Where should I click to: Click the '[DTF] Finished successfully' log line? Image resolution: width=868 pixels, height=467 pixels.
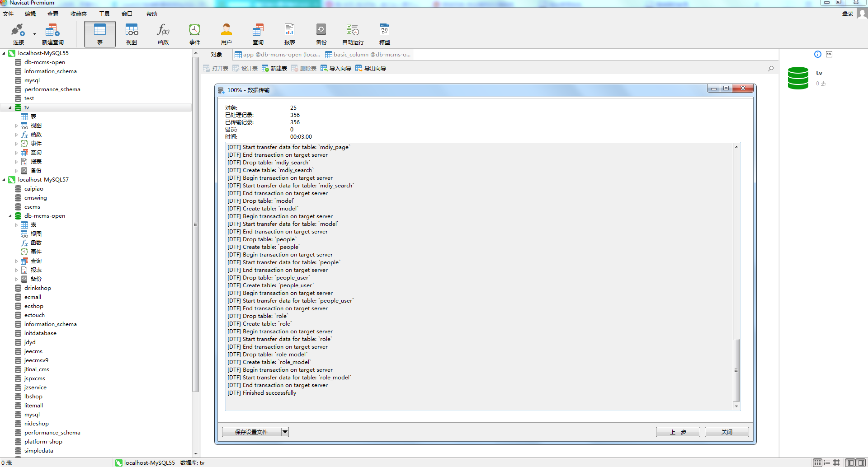pos(262,393)
